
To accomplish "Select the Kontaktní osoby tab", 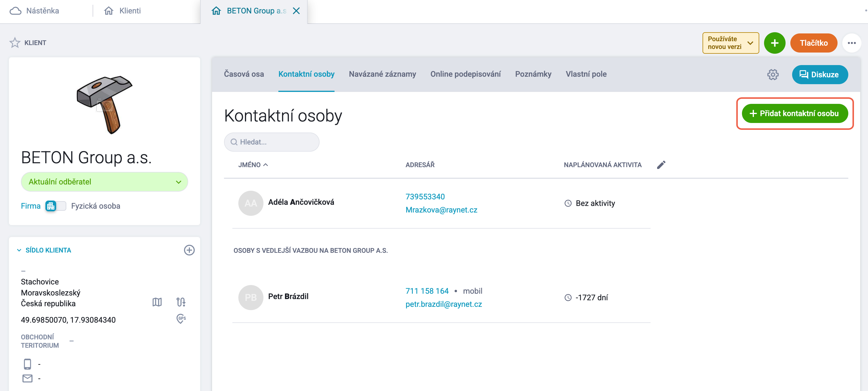I will pos(306,74).
